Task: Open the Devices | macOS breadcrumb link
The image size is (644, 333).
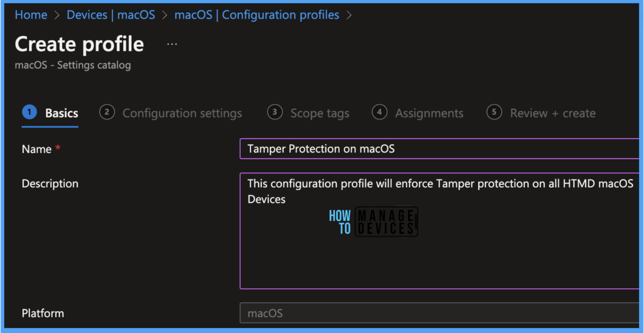Action: pyautogui.click(x=111, y=15)
